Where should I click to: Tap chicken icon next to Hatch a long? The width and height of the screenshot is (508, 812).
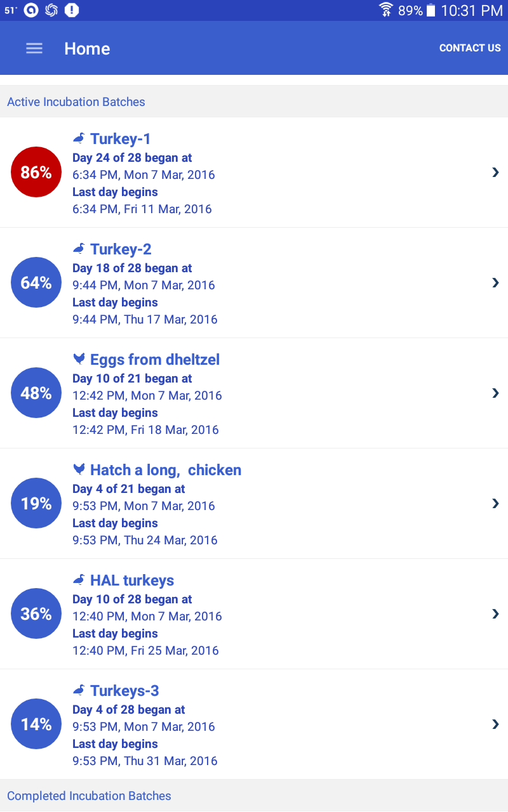(79, 469)
